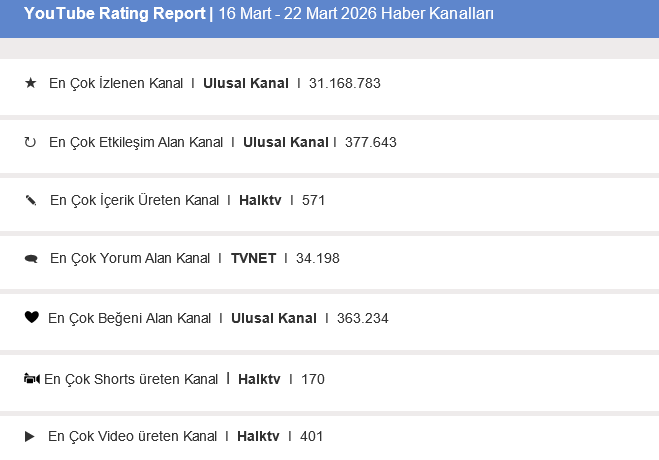Screen dimensions: 659x460
Task: Click the heart icon for most liked
Action: [31, 318]
